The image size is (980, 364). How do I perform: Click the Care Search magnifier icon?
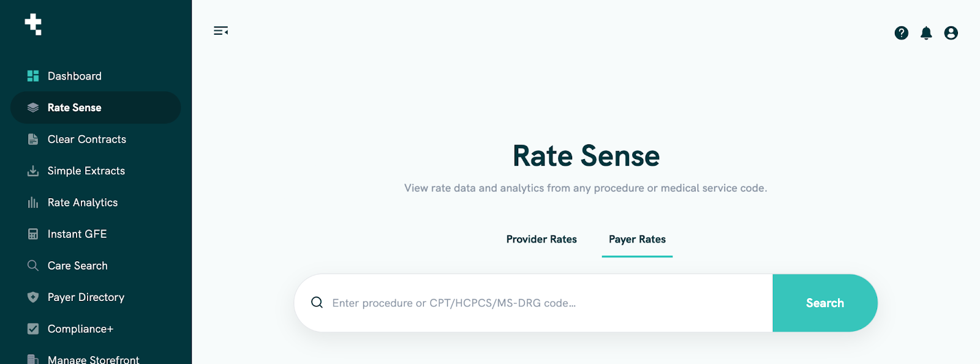(33, 266)
